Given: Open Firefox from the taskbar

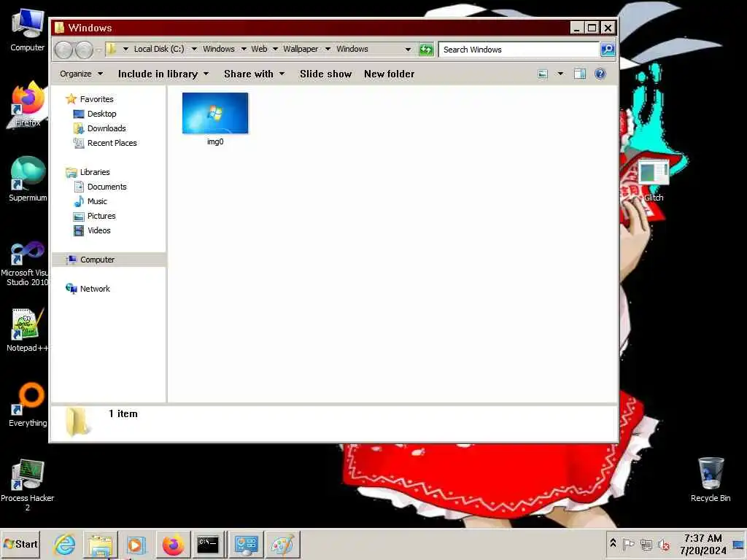Looking at the screenshot, I should 173,544.
